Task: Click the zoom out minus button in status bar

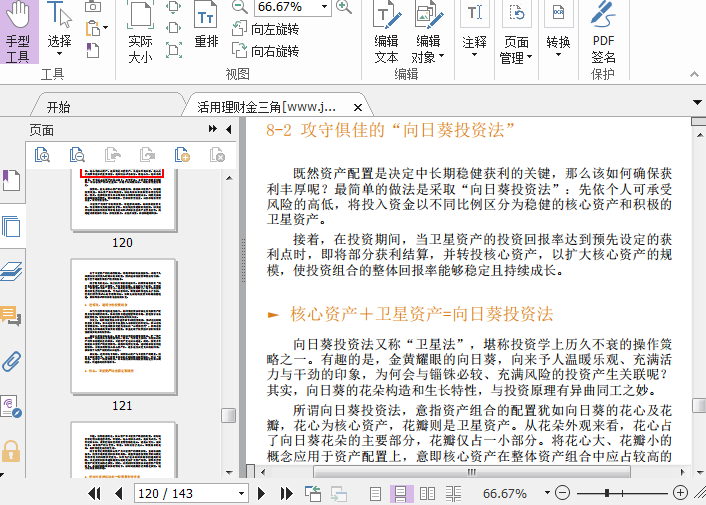Action: point(562,493)
